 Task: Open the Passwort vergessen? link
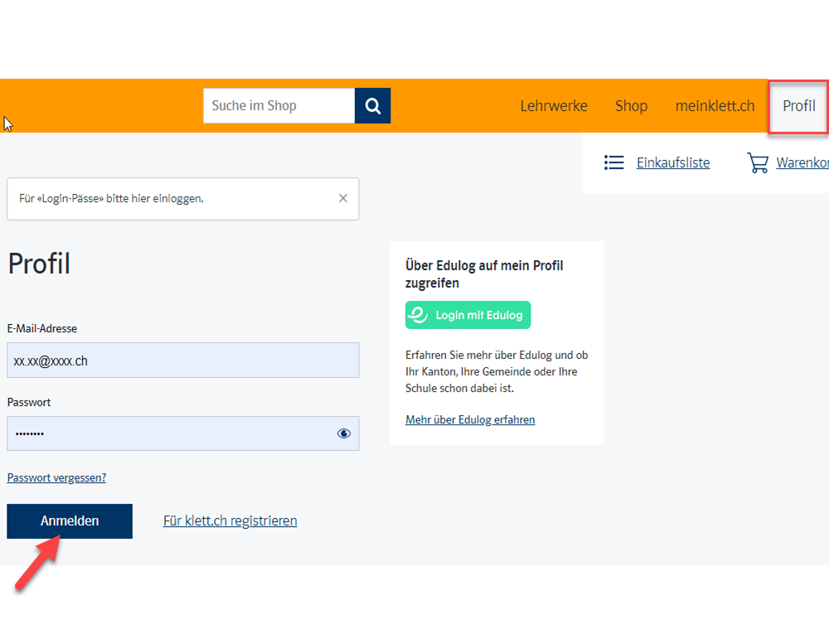click(x=56, y=477)
